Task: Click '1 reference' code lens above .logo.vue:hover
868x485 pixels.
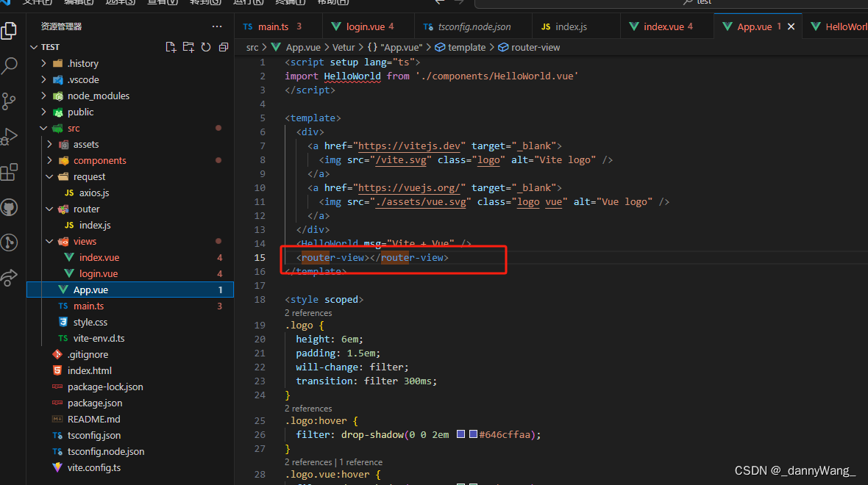Action: point(361,462)
